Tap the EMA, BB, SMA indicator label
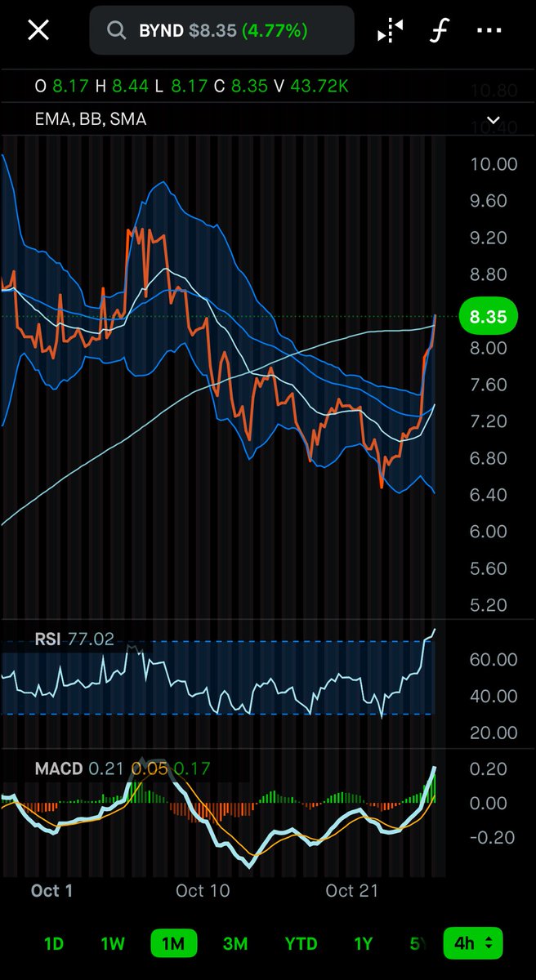The width and height of the screenshot is (536, 980). pos(91,119)
